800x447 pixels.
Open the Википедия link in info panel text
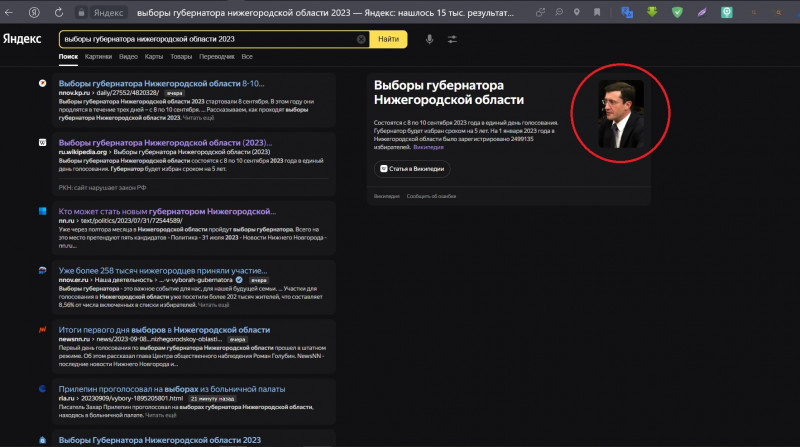coord(428,147)
